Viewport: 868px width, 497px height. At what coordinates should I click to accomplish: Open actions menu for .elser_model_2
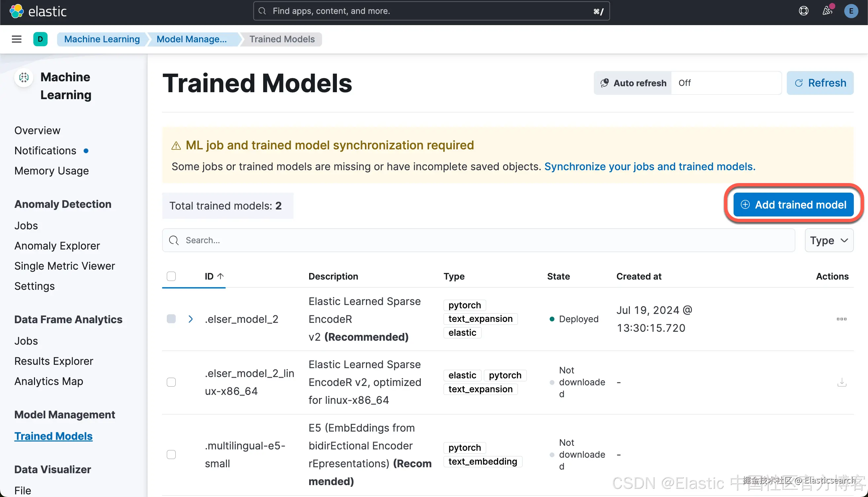(841, 319)
